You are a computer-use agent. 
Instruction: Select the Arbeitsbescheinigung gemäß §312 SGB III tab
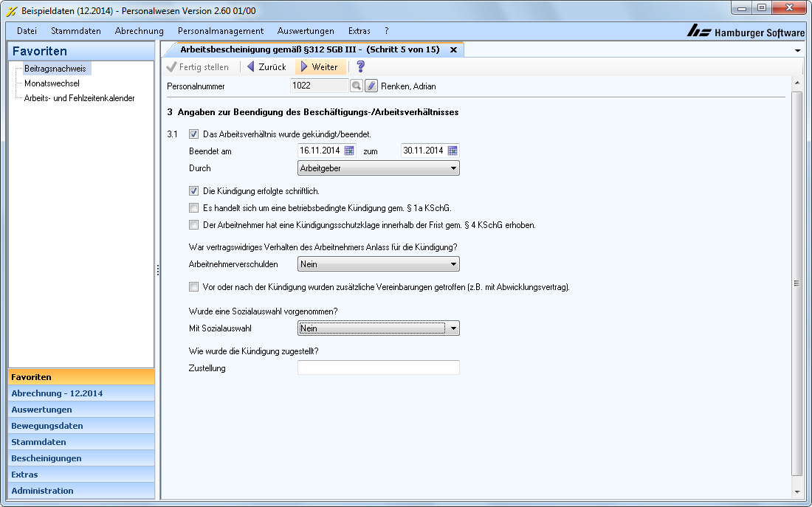310,49
